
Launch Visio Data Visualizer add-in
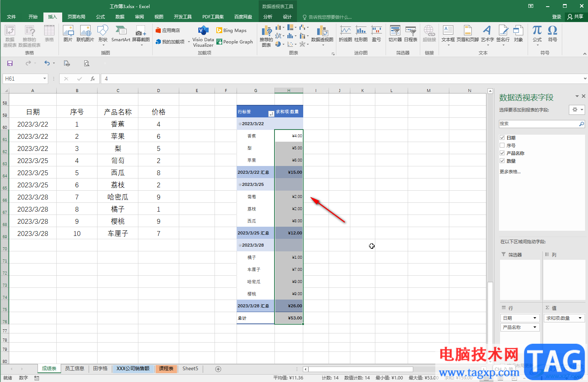pos(203,36)
